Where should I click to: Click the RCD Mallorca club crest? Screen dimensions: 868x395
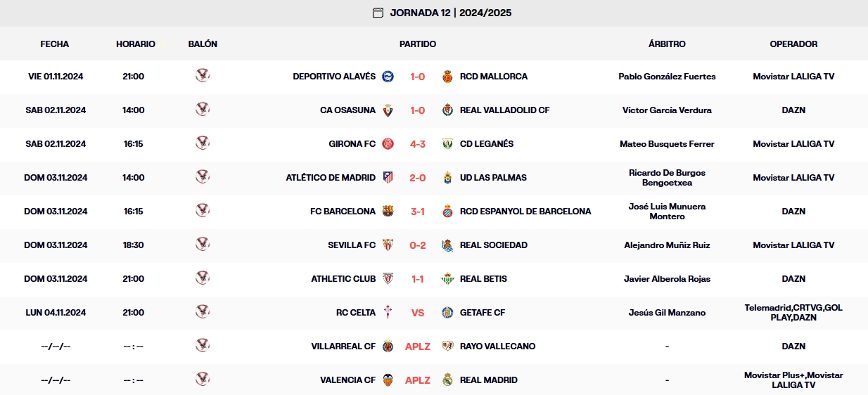point(447,77)
